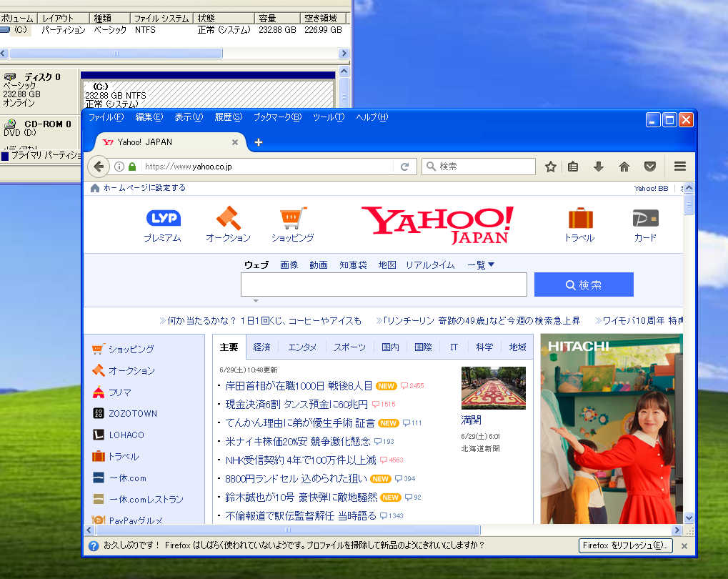The width and height of the screenshot is (728, 579).
Task: Open ブックマーク menu in Firefox
Action: tap(277, 117)
